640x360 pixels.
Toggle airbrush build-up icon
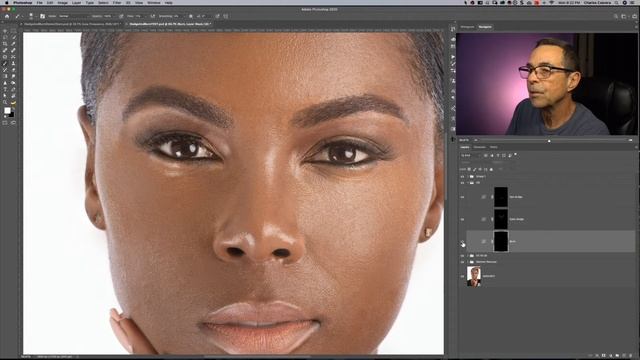pyautogui.click(x=153, y=16)
